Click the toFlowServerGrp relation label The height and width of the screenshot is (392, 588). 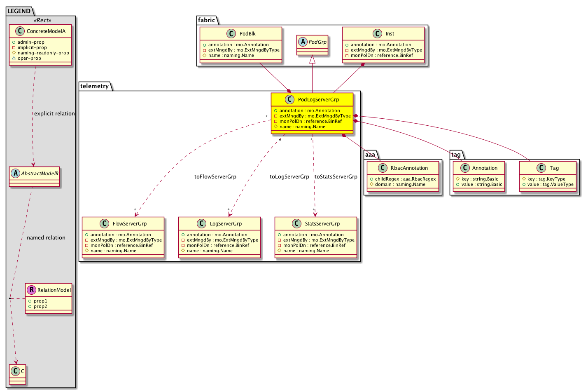pyautogui.click(x=215, y=177)
